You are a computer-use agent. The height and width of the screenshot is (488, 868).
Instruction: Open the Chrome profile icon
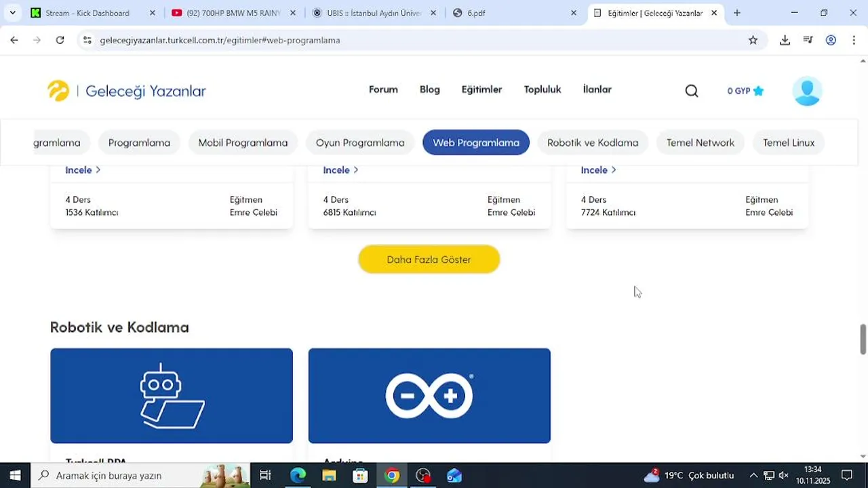(831, 40)
